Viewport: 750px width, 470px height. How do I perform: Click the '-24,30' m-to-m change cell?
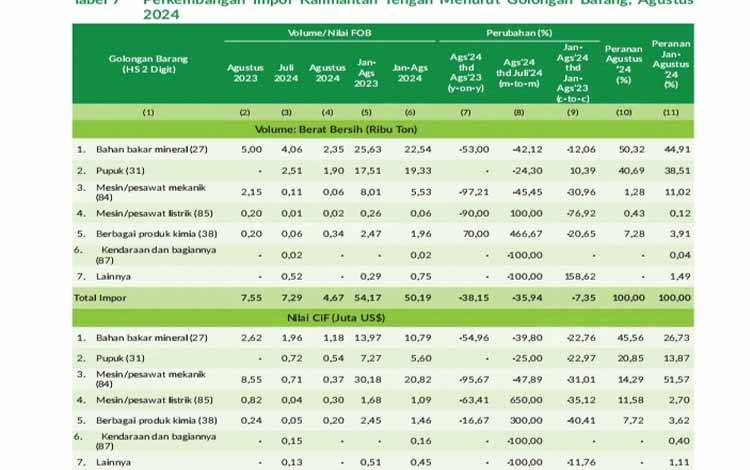coord(527,171)
